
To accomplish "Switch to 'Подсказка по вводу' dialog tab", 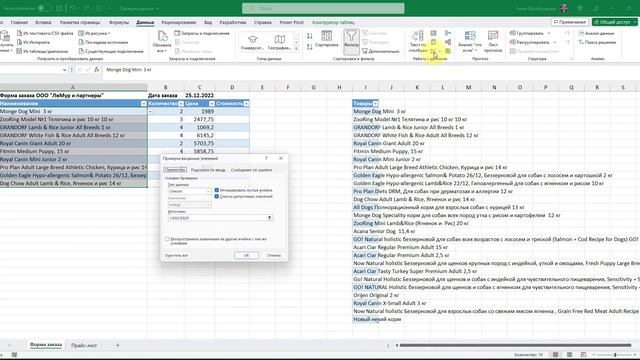I will (x=208, y=170).
